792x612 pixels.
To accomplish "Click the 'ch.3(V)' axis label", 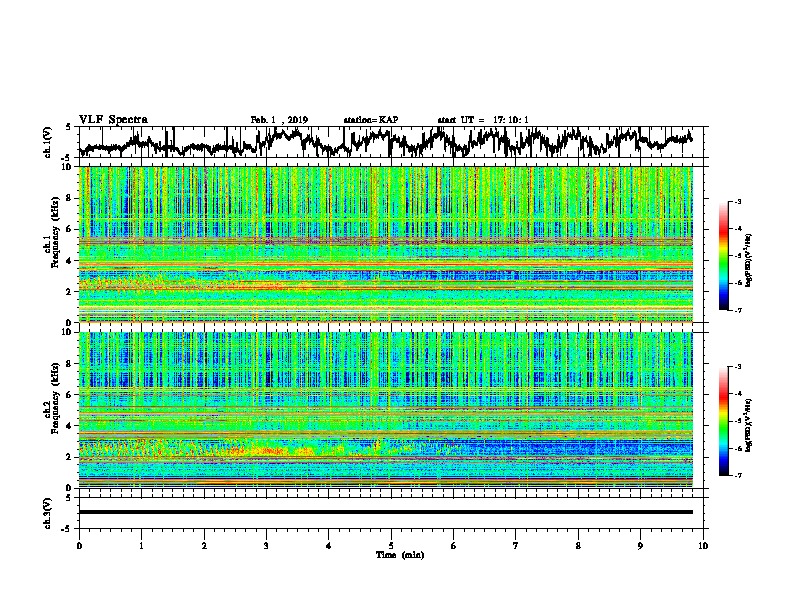I will [47, 513].
